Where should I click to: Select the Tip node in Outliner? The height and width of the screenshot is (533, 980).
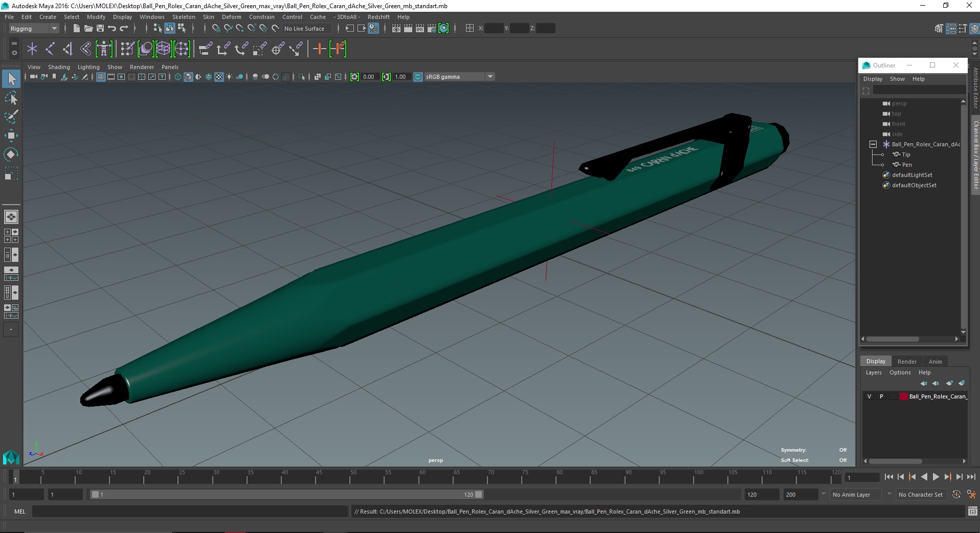[906, 154]
